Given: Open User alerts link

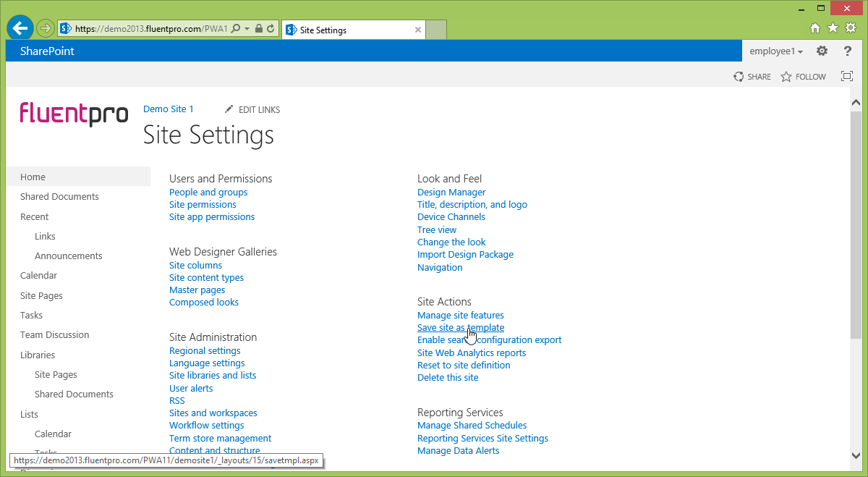Looking at the screenshot, I should [191, 388].
